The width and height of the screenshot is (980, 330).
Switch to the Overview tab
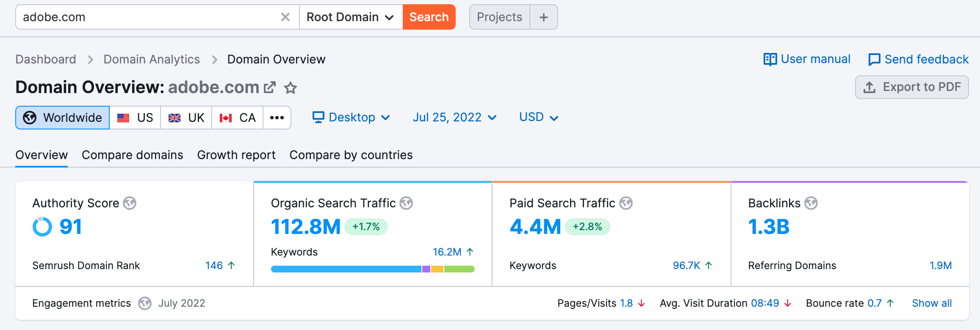coord(42,155)
